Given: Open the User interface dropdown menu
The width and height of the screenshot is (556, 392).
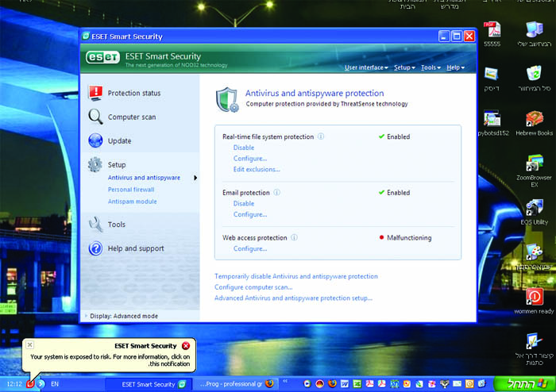Looking at the screenshot, I should pos(366,67).
